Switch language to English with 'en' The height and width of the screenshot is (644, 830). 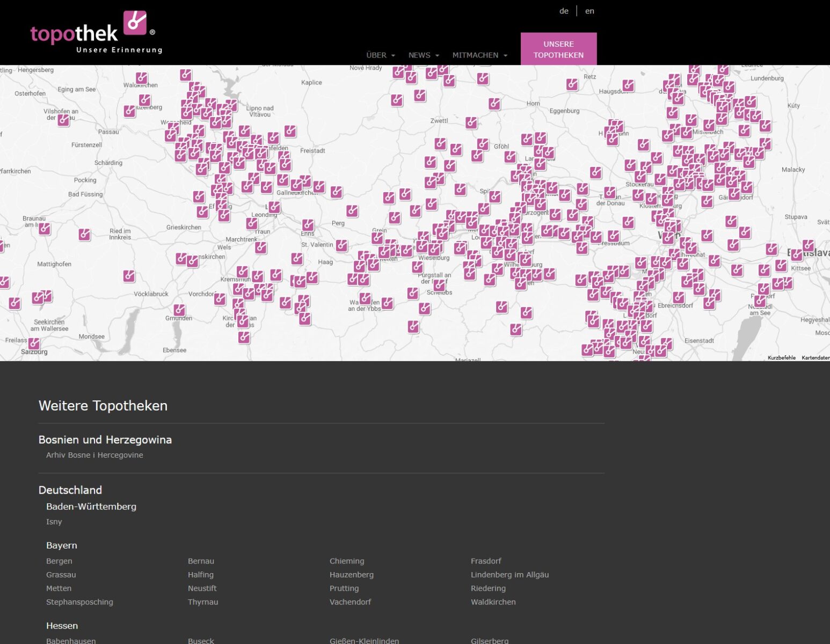[589, 11]
